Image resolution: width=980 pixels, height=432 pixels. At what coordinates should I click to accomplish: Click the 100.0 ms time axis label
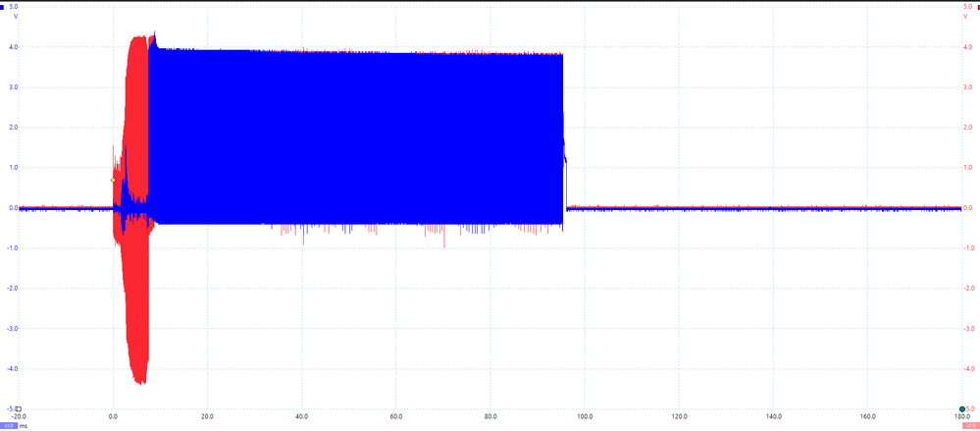pyautogui.click(x=585, y=415)
